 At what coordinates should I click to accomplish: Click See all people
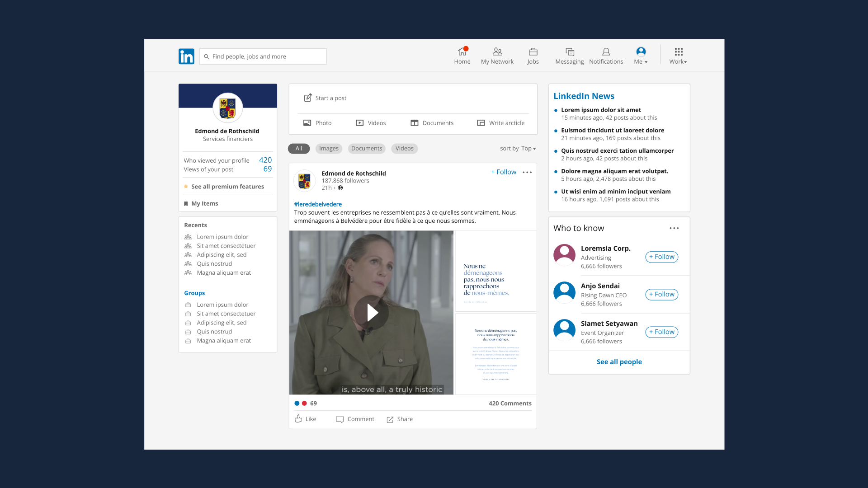619,361
